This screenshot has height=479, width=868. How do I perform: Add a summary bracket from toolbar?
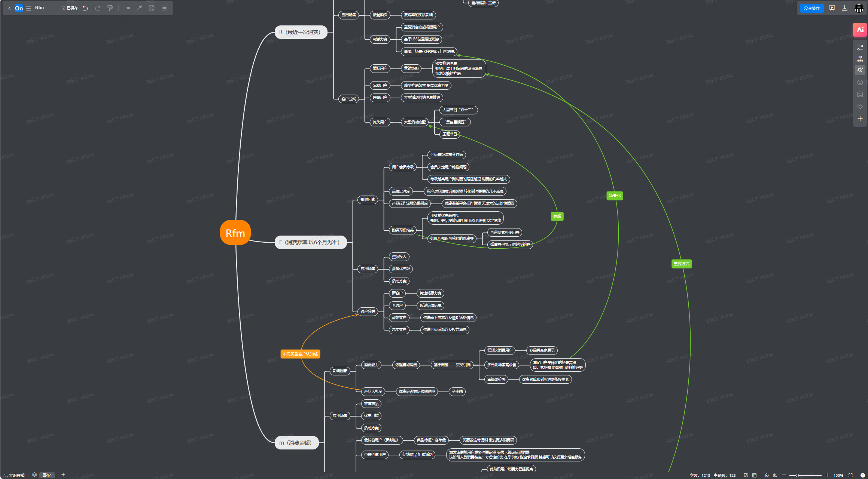click(x=152, y=8)
